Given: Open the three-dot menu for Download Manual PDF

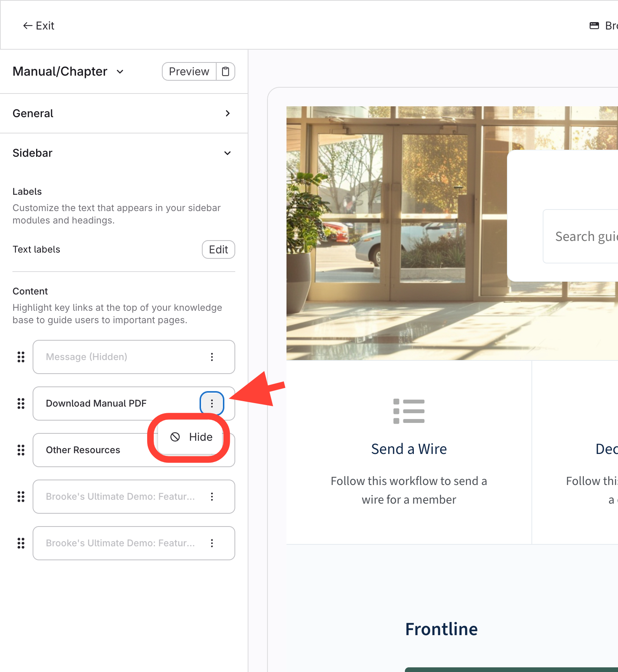Looking at the screenshot, I should tap(212, 404).
